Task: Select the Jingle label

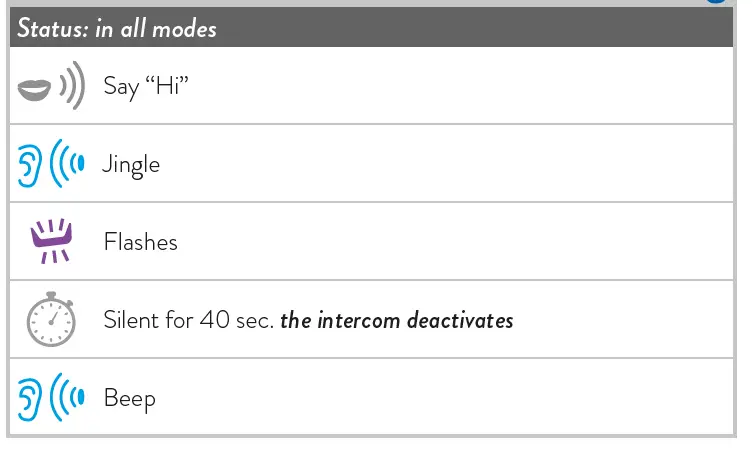Action: click(x=131, y=165)
